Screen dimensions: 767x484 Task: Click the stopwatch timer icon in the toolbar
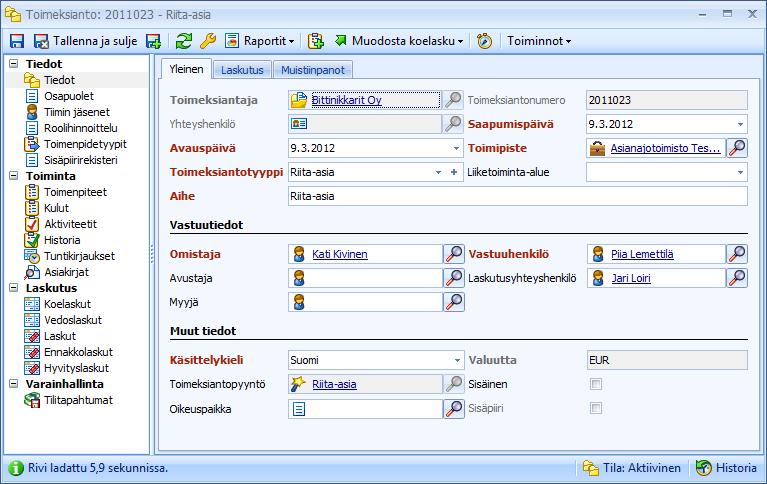coord(484,41)
